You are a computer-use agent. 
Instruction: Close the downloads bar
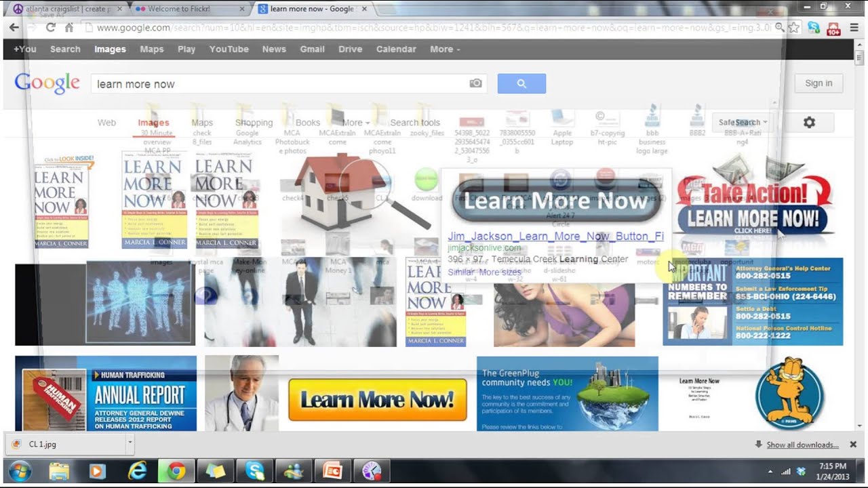click(x=853, y=445)
